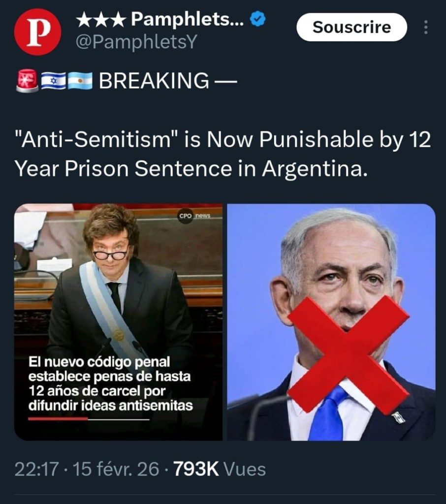This screenshot has width=446, height=504.
Task: Click the 22:17 timestamp
Action: pos(37,469)
